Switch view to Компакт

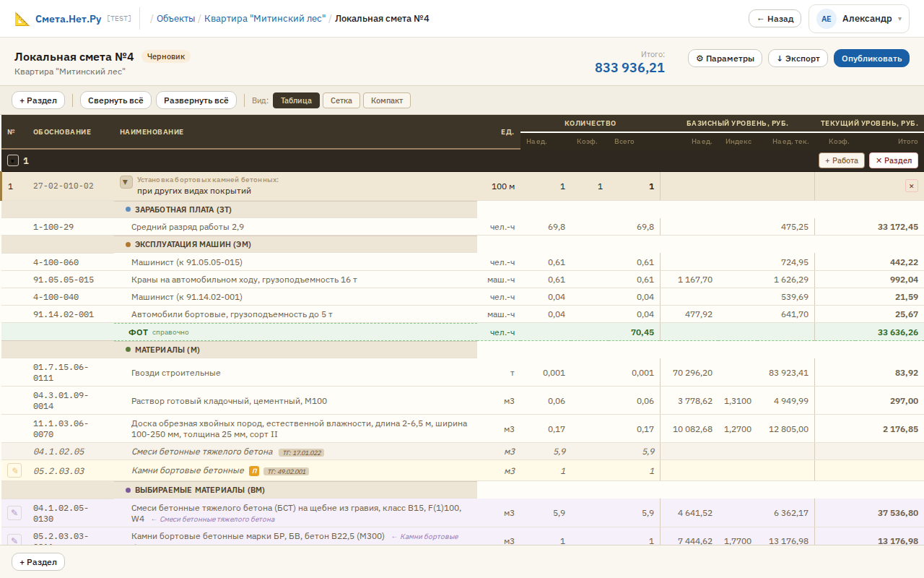[387, 100]
